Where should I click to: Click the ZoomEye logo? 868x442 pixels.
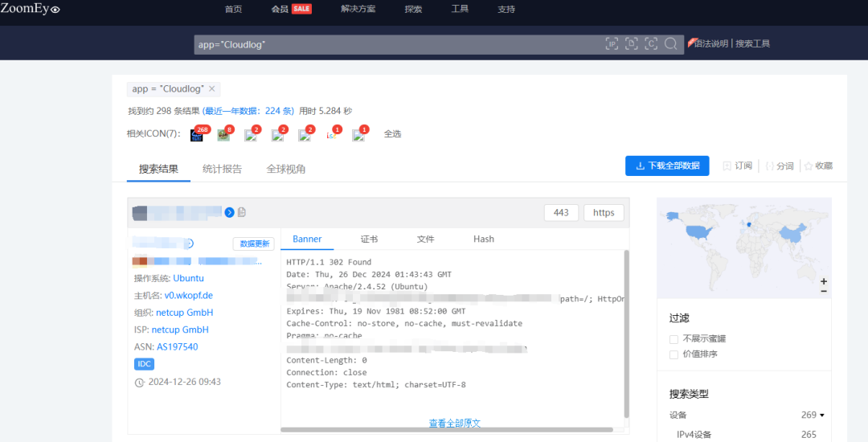30,8
